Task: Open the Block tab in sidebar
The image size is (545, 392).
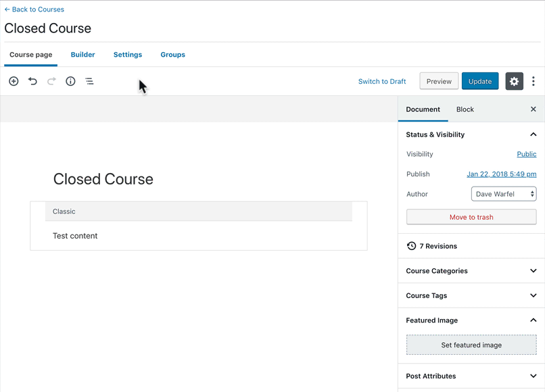Action: coord(465,109)
